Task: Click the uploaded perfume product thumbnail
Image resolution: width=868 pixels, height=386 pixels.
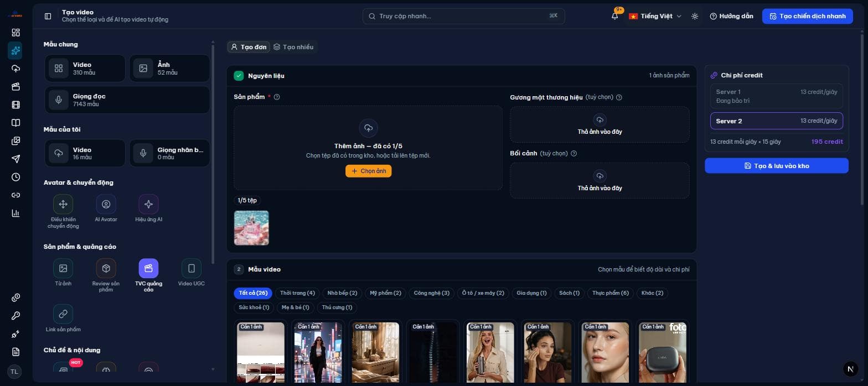Action: click(x=251, y=228)
